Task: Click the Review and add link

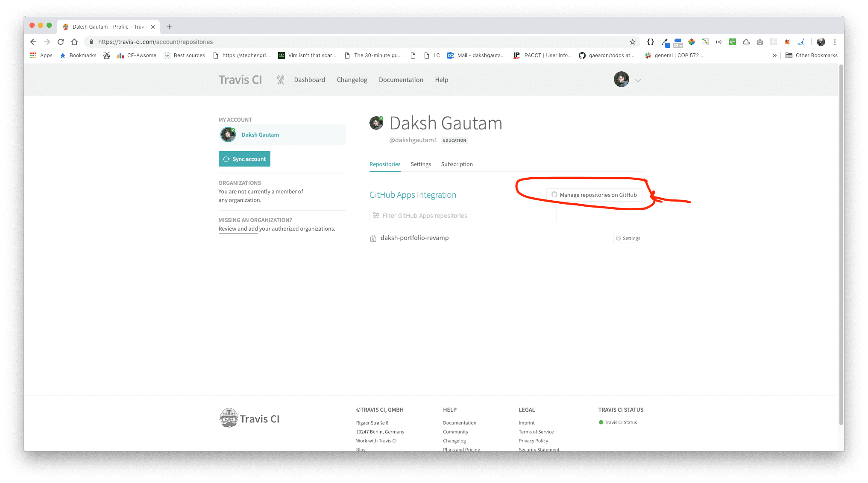Action: pyautogui.click(x=238, y=229)
